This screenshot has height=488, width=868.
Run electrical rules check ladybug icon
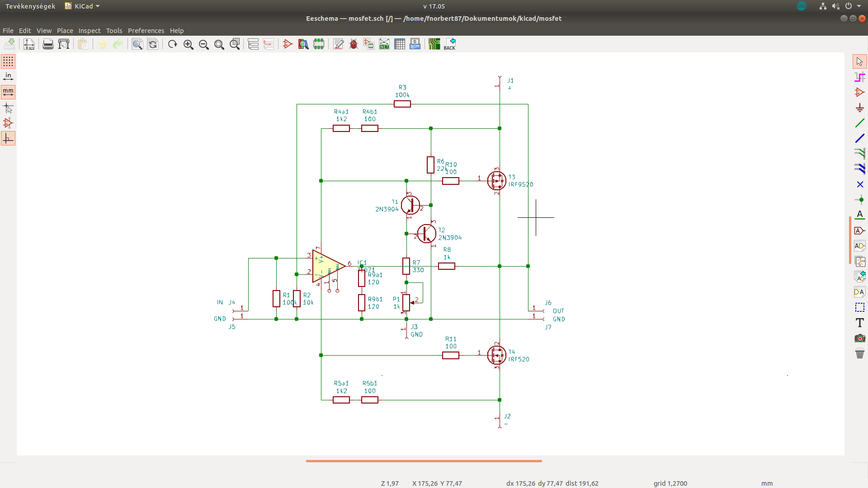354,44
